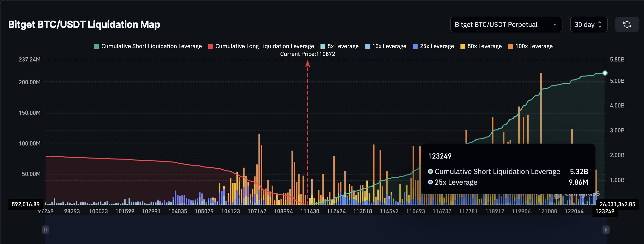Click the orange 100x Leverage legend square
This screenshot has width=644, height=244.
click(x=511, y=46)
